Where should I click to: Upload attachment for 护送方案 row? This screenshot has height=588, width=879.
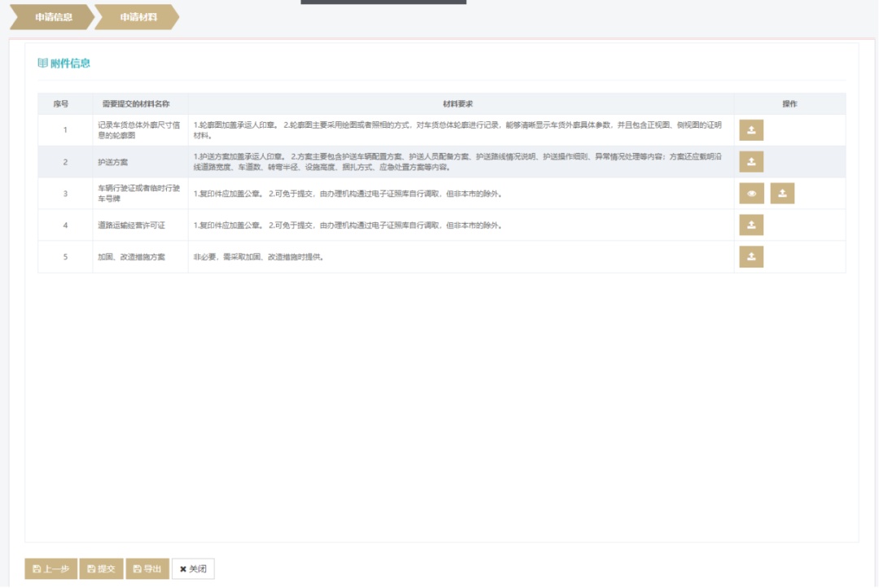coord(750,162)
